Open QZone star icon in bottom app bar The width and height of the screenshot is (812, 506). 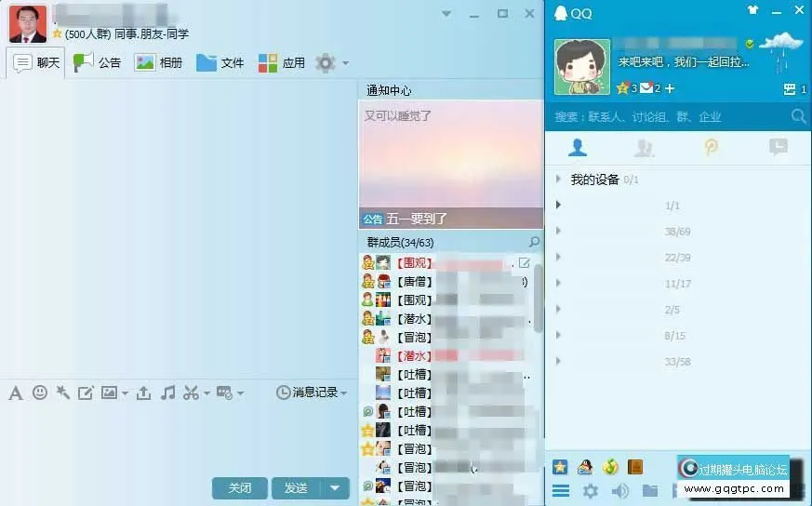tap(560, 467)
